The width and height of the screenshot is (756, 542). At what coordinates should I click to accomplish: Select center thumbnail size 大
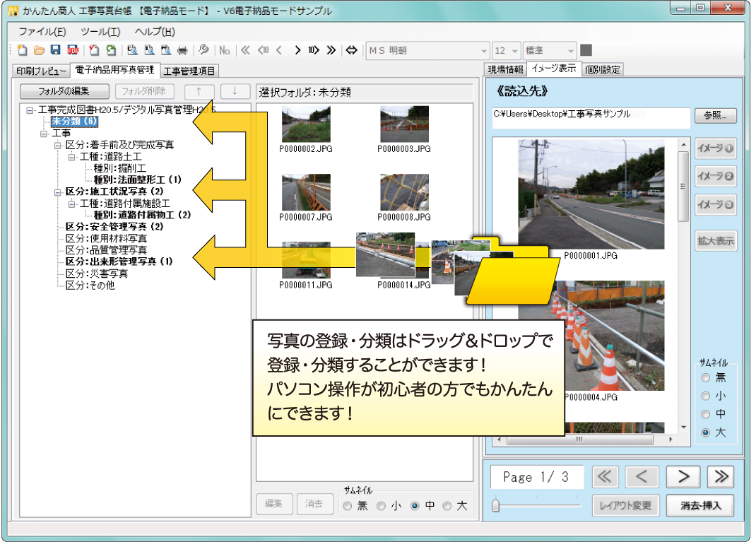click(x=447, y=506)
